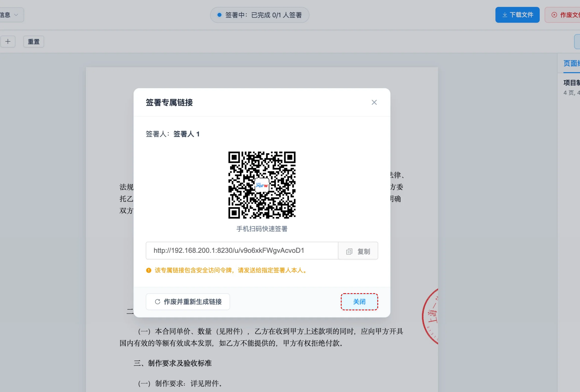Select the signing URL input field
The width and height of the screenshot is (580, 392).
(x=242, y=251)
